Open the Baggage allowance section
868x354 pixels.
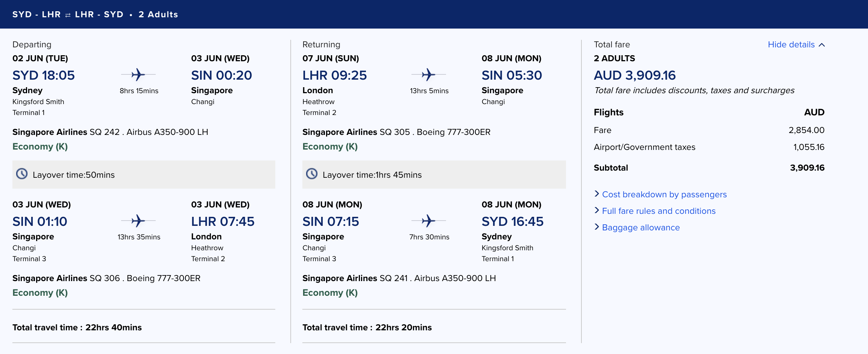640,227
